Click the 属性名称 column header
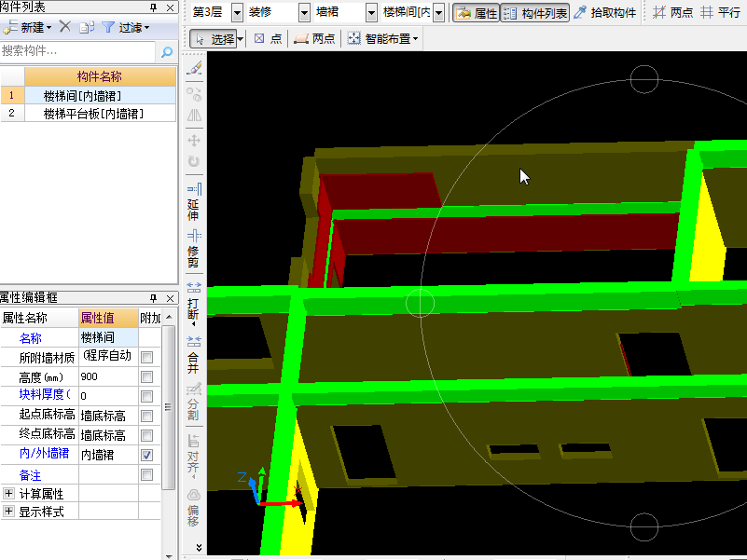The image size is (747, 560). (x=39, y=318)
